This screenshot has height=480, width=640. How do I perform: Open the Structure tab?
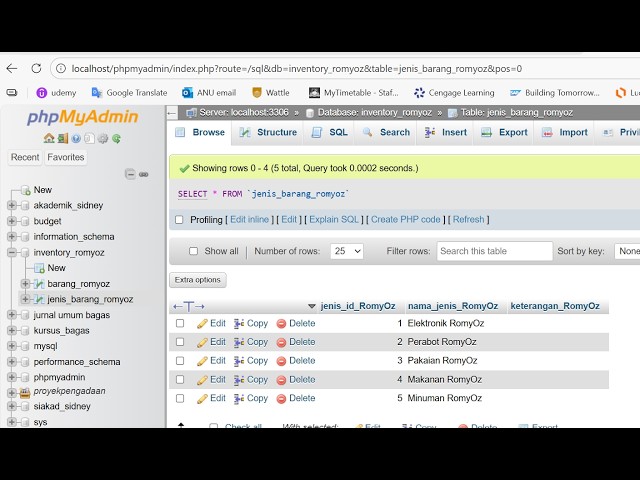pyautogui.click(x=268, y=132)
